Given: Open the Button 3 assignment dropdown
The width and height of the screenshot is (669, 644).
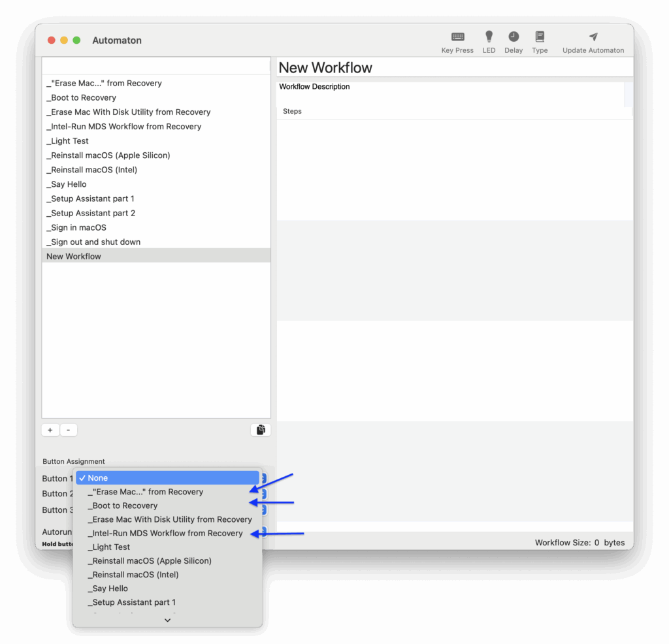Looking at the screenshot, I should 264,509.
